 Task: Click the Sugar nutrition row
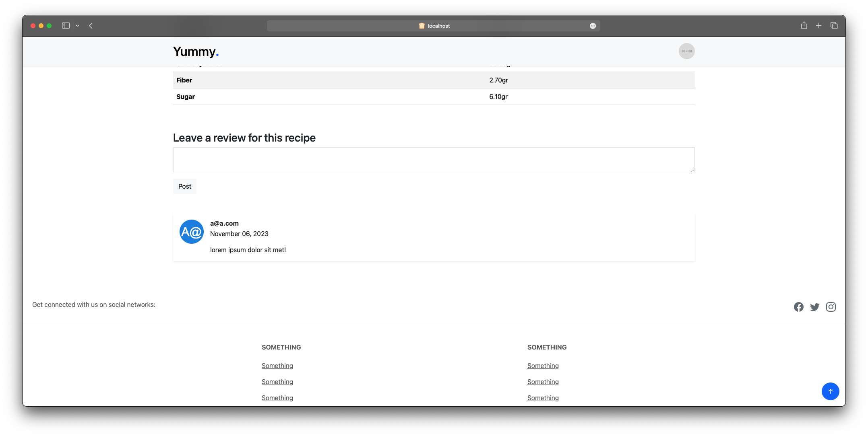pyautogui.click(x=434, y=96)
